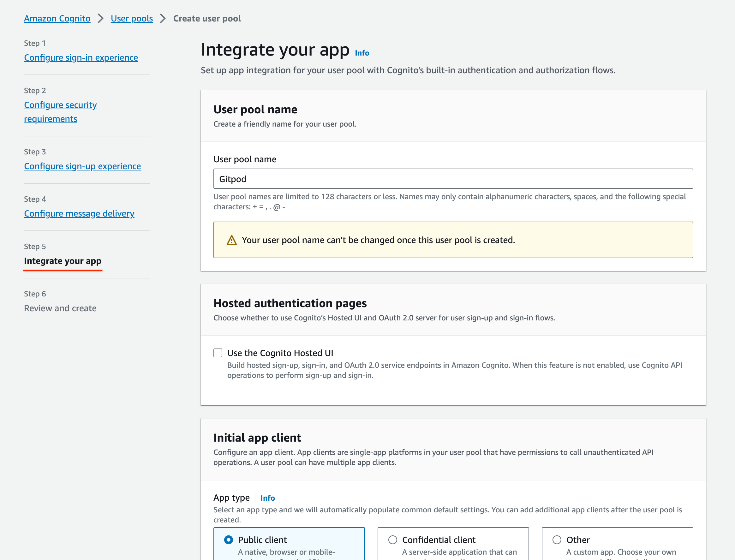This screenshot has height=560, width=735.
Task: Click the Integrate your app step label
Action: [x=62, y=261]
